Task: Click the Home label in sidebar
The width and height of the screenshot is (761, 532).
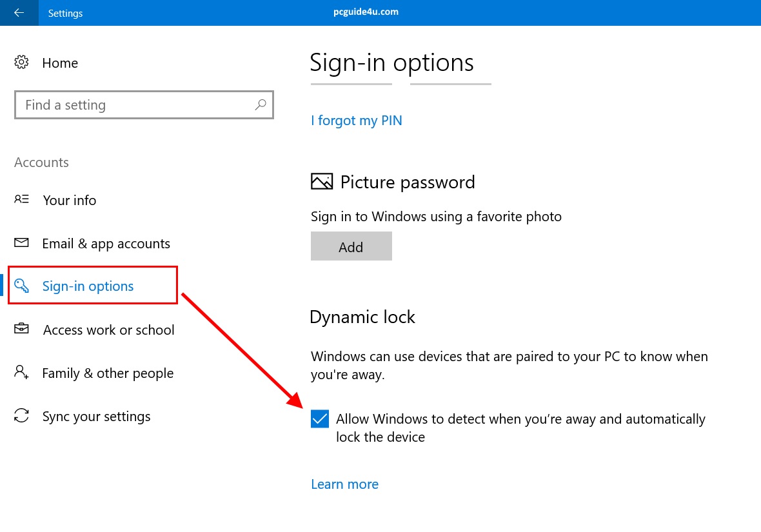Action: point(60,63)
